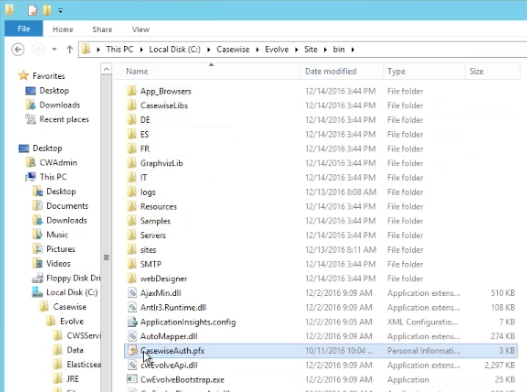
Task: Open the File ribbon tab
Action: point(24,29)
